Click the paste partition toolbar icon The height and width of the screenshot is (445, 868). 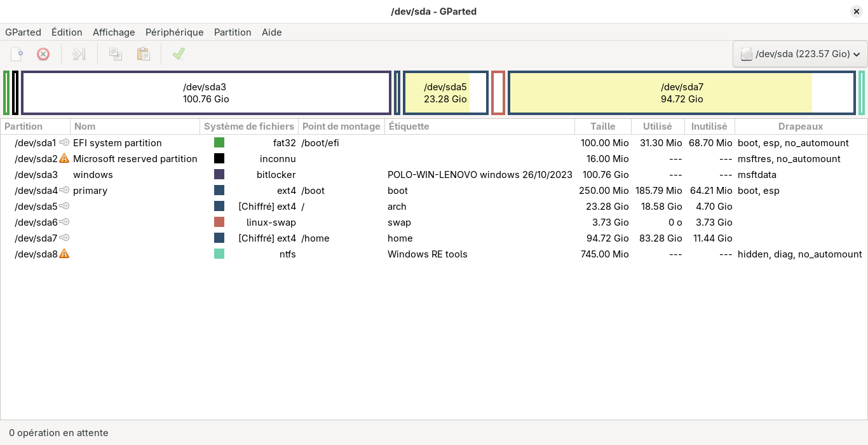tap(144, 54)
